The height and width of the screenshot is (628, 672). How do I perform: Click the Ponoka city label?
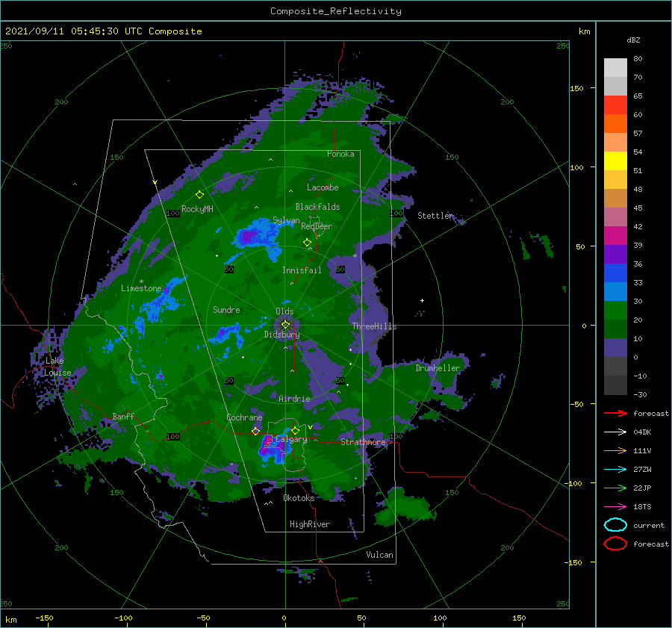tap(340, 154)
